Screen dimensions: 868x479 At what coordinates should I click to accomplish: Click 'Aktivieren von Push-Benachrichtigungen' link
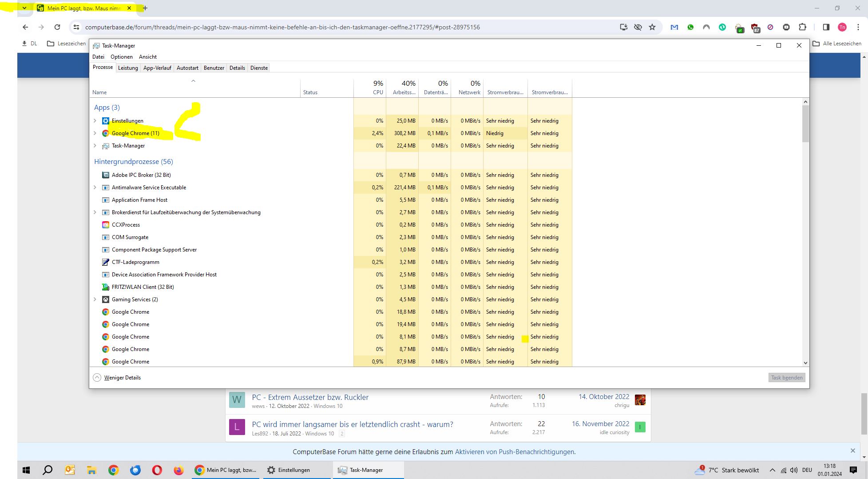[514, 452]
